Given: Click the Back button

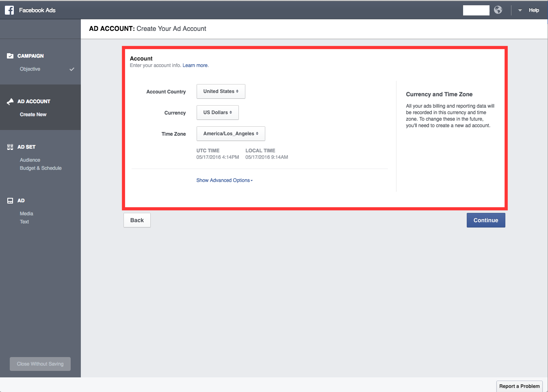Looking at the screenshot, I should (137, 220).
